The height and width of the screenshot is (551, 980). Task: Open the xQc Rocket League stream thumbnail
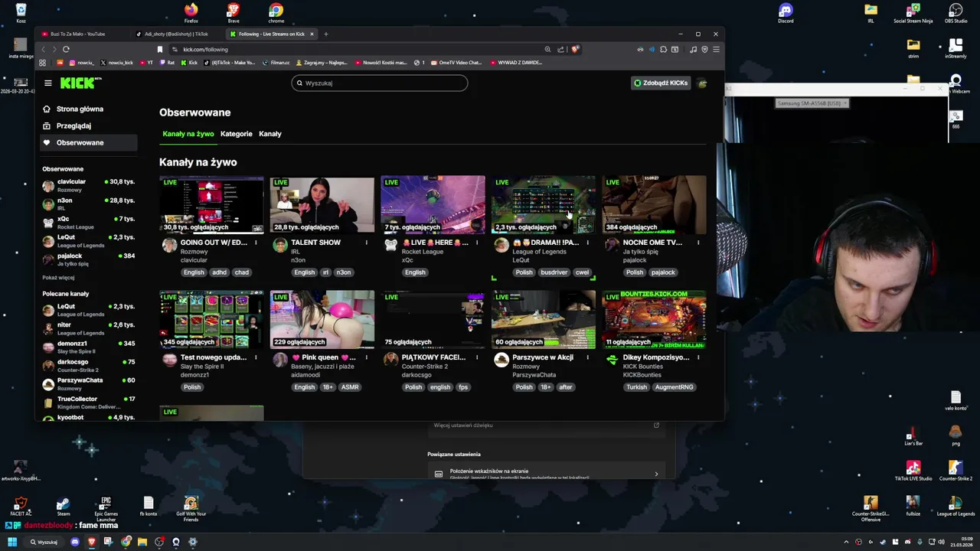point(433,204)
